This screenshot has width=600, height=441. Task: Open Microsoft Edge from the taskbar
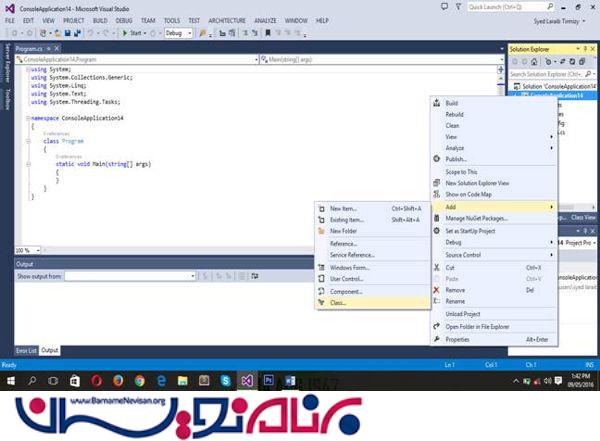161,381
